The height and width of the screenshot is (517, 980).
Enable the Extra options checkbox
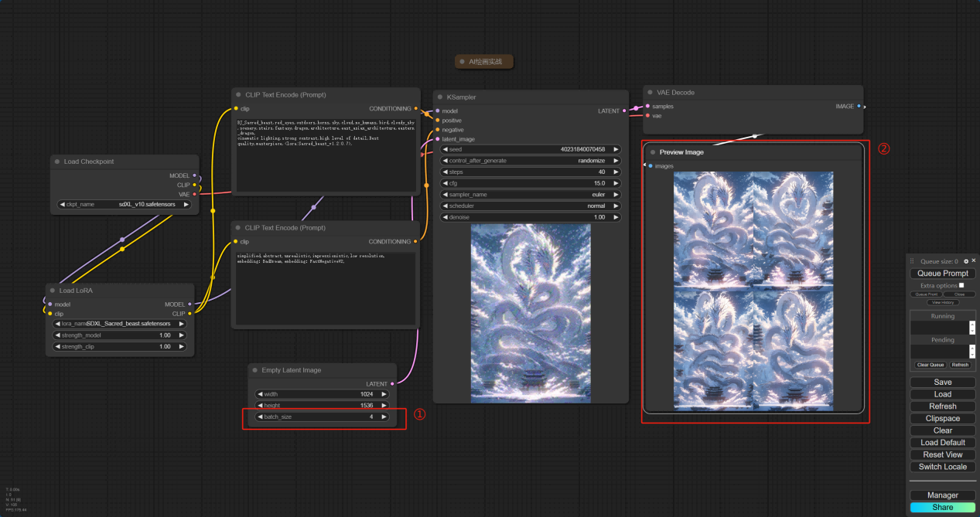961,285
